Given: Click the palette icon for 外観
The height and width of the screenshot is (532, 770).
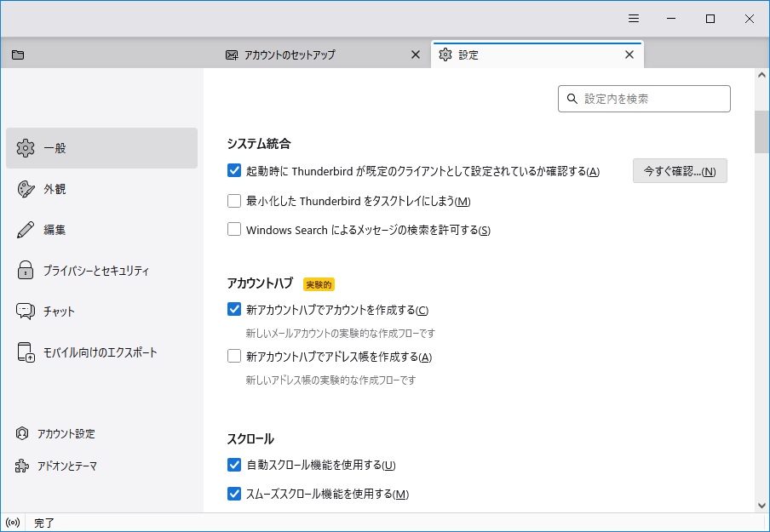Looking at the screenshot, I should [26, 189].
